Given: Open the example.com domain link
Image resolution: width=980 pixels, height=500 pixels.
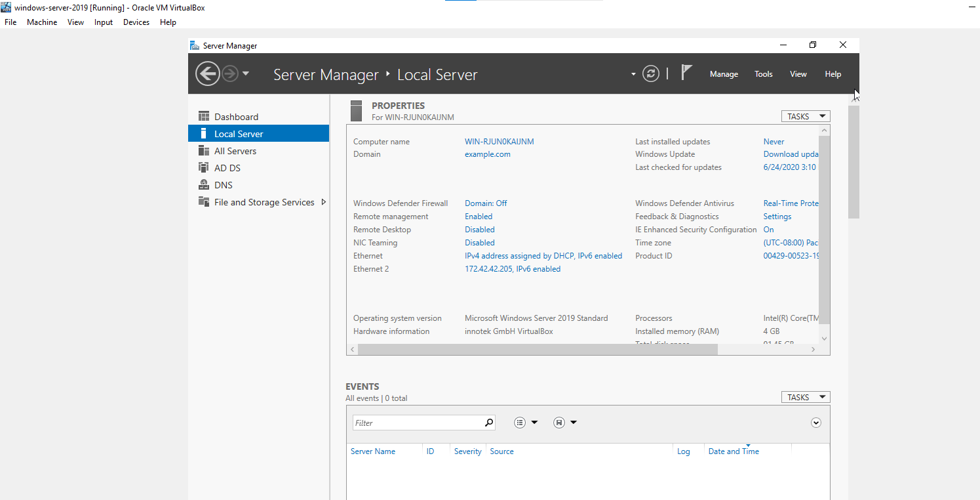Looking at the screenshot, I should point(487,154).
